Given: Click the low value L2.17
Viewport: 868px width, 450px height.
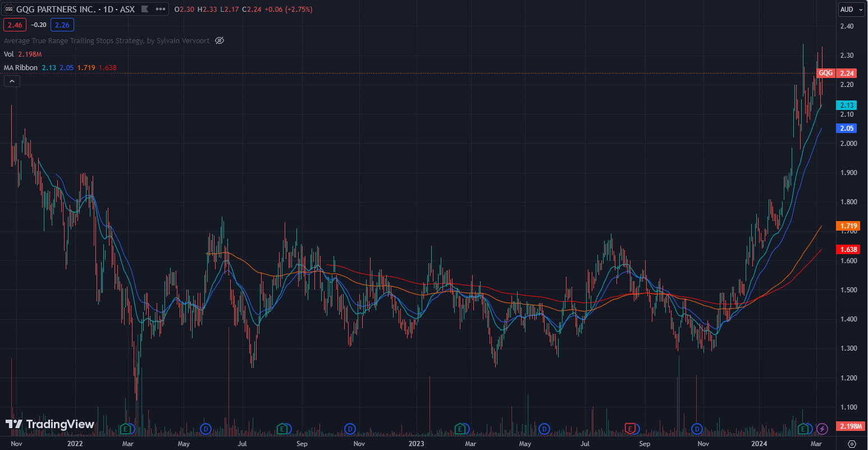Looking at the screenshot, I should [x=229, y=10].
